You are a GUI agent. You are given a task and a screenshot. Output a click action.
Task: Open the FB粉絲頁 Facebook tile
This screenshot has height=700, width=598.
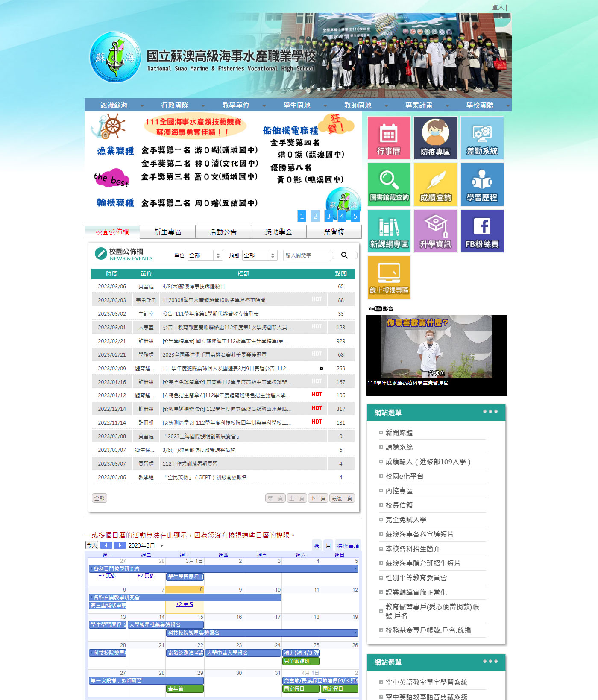[482, 231]
